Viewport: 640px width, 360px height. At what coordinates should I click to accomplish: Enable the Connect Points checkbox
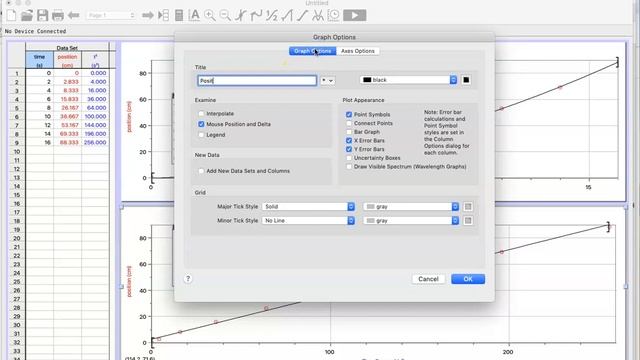[x=349, y=123]
